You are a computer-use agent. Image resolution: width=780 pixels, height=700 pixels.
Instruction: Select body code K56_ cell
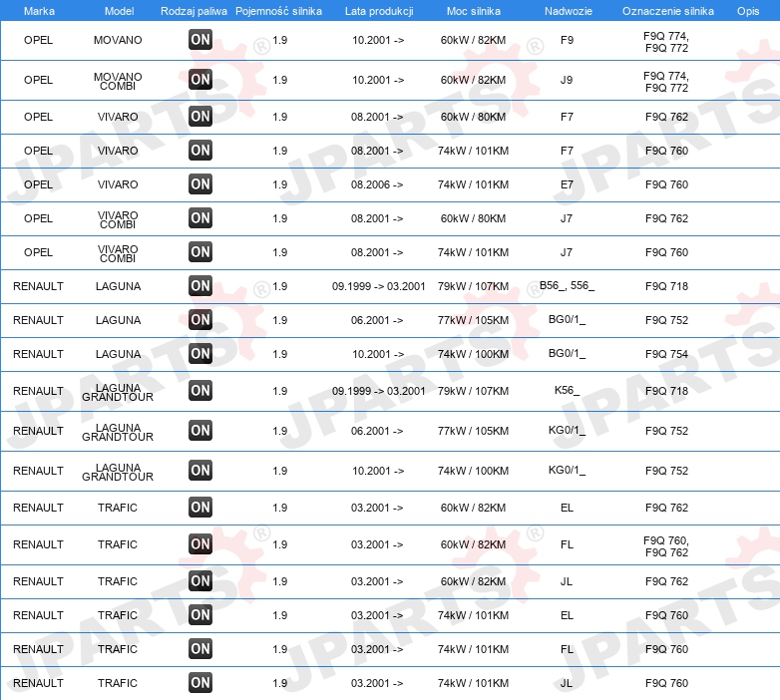click(567, 390)
